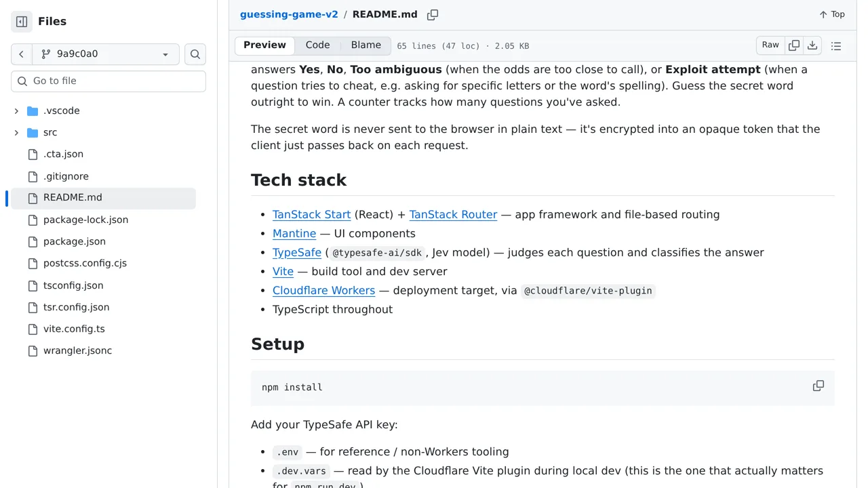
Task: Switch to the Preview tab
Action: (264, 45)
